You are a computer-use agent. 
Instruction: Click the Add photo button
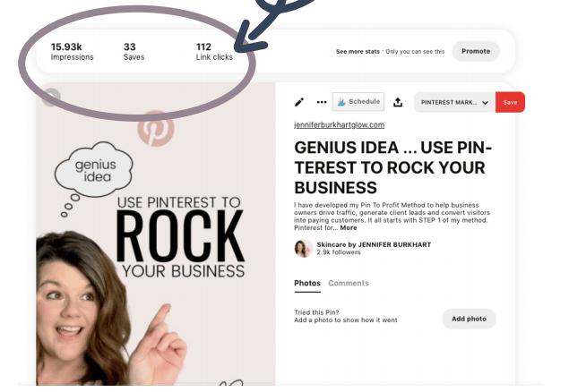(469, 319)
